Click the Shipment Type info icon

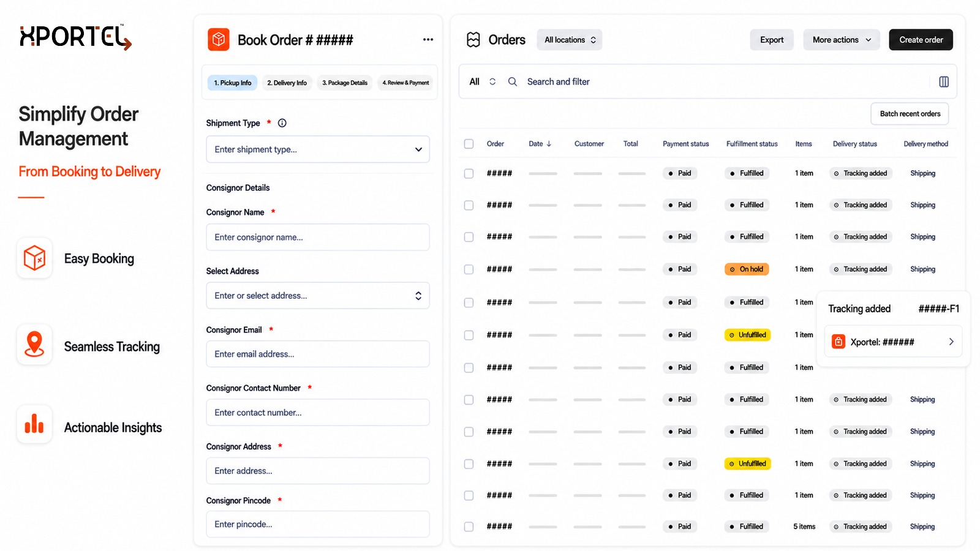pyautogui.click(x=282, y=123)
